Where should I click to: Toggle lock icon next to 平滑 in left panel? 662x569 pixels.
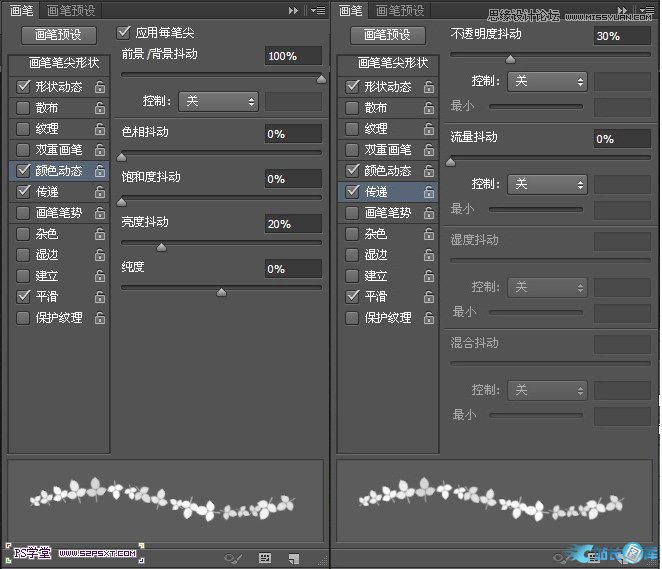pos(100,297)
